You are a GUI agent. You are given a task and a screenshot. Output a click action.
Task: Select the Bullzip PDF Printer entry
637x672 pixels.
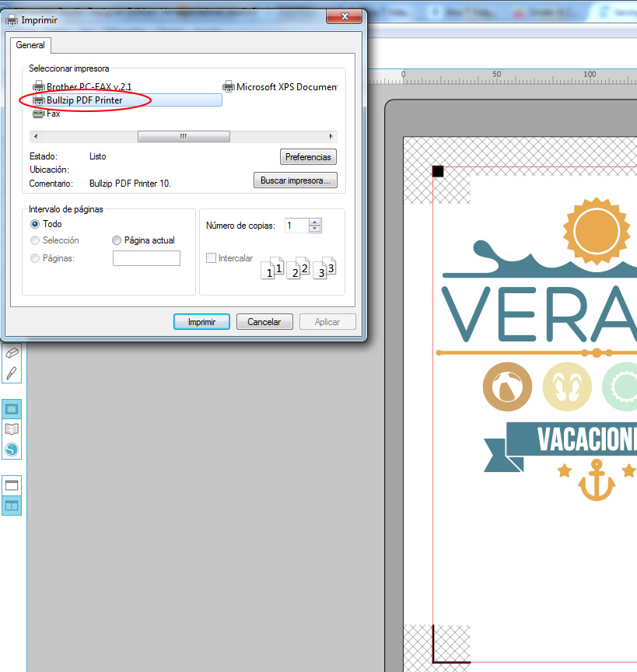[127, 100]
